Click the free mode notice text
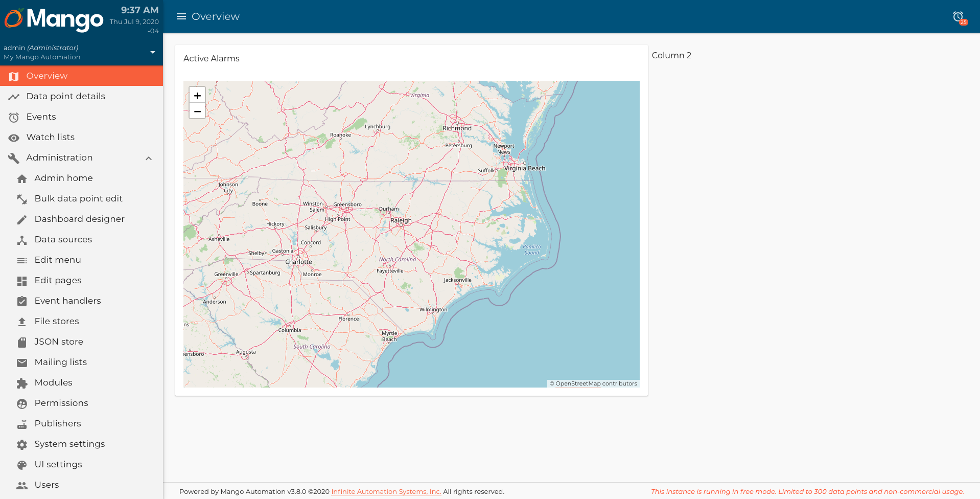 tap(807, 491)
